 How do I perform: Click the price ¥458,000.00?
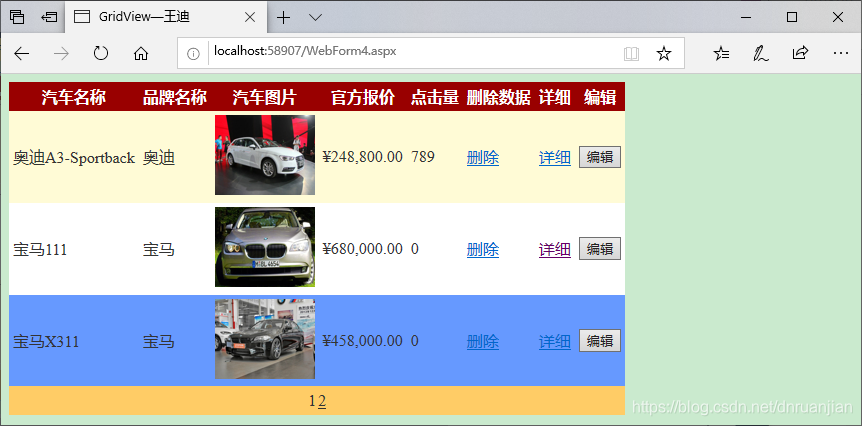point(363,341)
